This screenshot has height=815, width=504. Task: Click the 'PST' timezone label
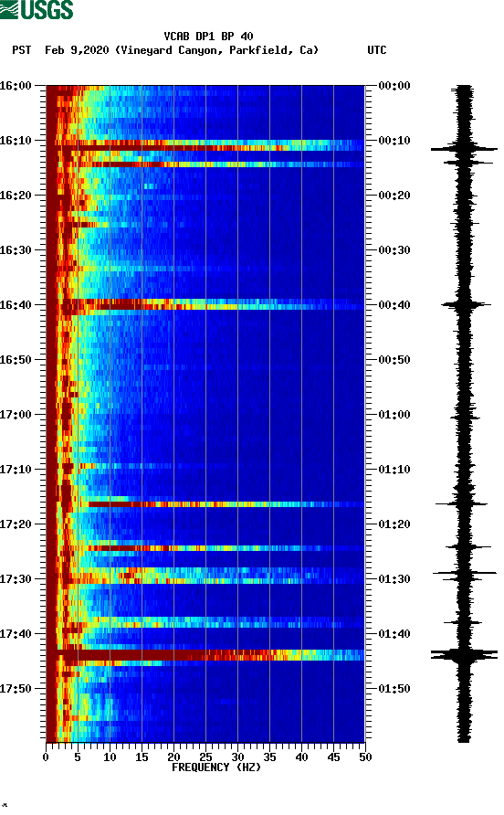22,50
